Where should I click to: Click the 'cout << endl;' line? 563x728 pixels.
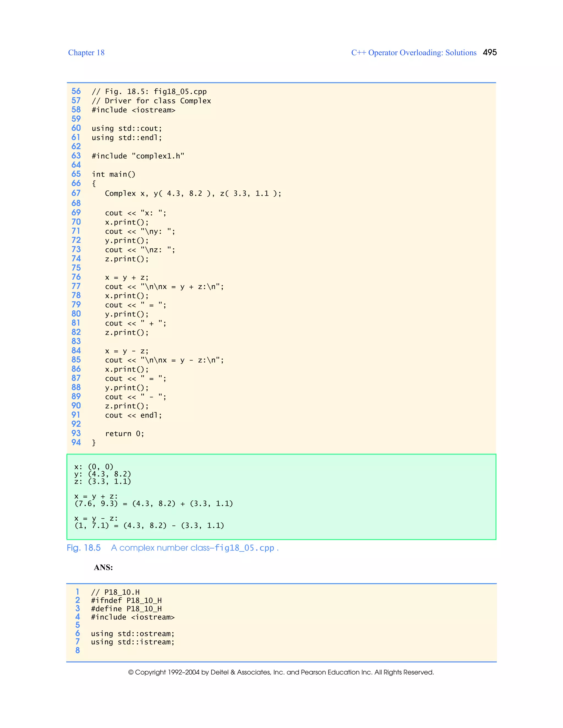tap(133, 415)
